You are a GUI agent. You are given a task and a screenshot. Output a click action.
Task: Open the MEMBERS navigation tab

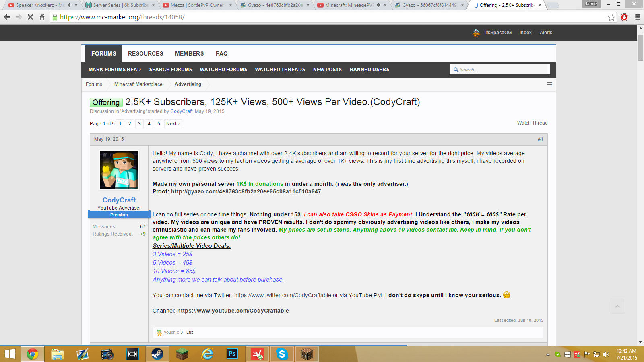(x=189, y=53)
